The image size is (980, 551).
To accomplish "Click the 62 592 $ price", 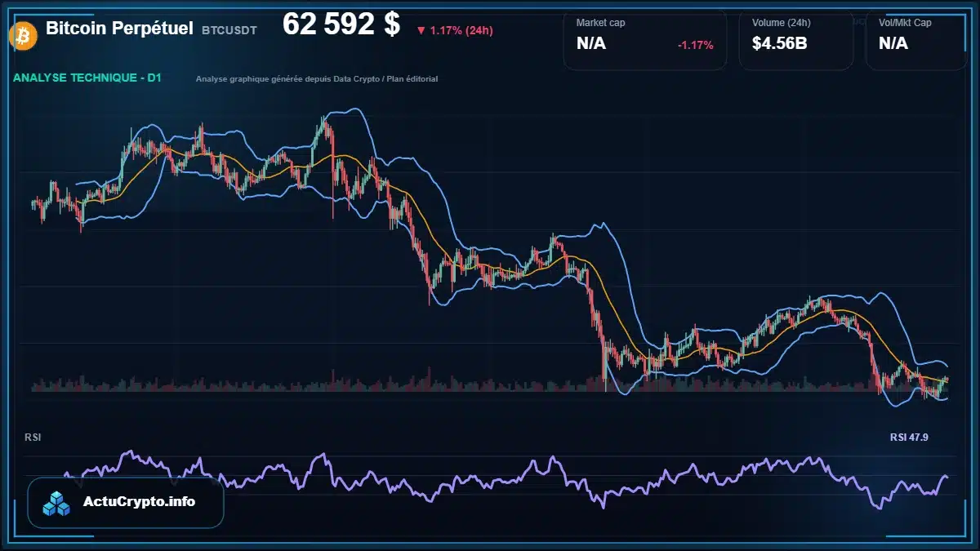I will point(341,24).
